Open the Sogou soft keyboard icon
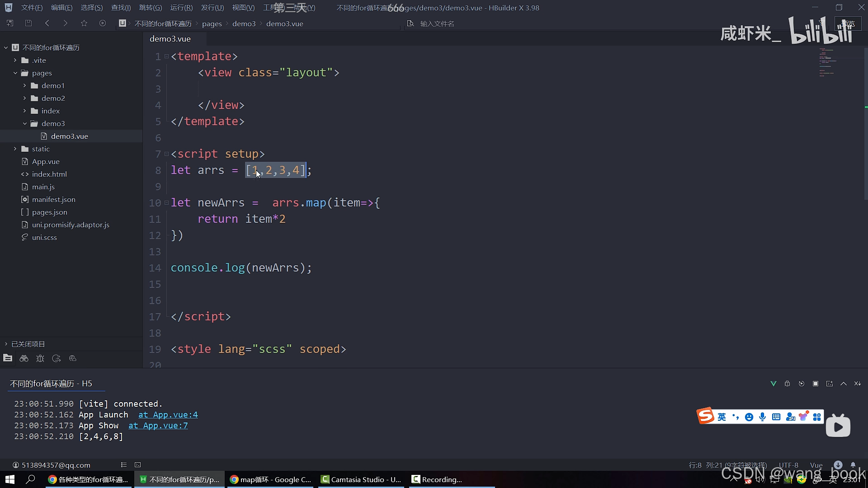The height and width of the screenshot is (488, 868). pos(776,417)
